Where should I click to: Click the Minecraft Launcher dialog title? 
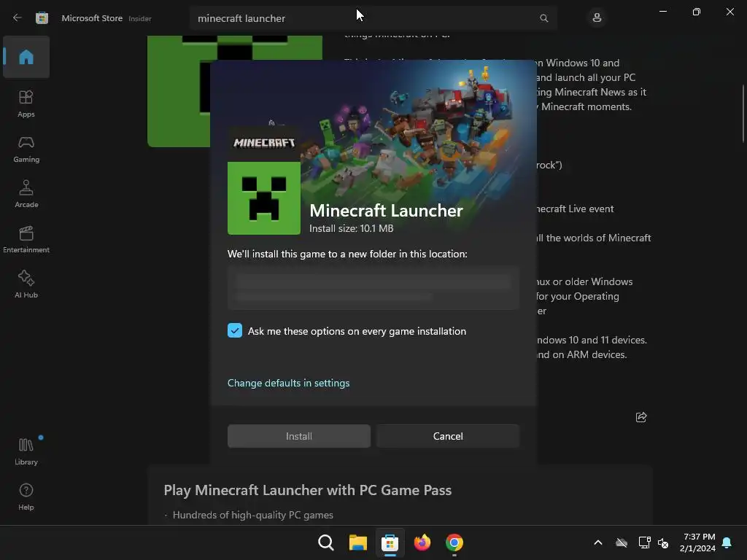pyautogui.click(x=386, y=211)
